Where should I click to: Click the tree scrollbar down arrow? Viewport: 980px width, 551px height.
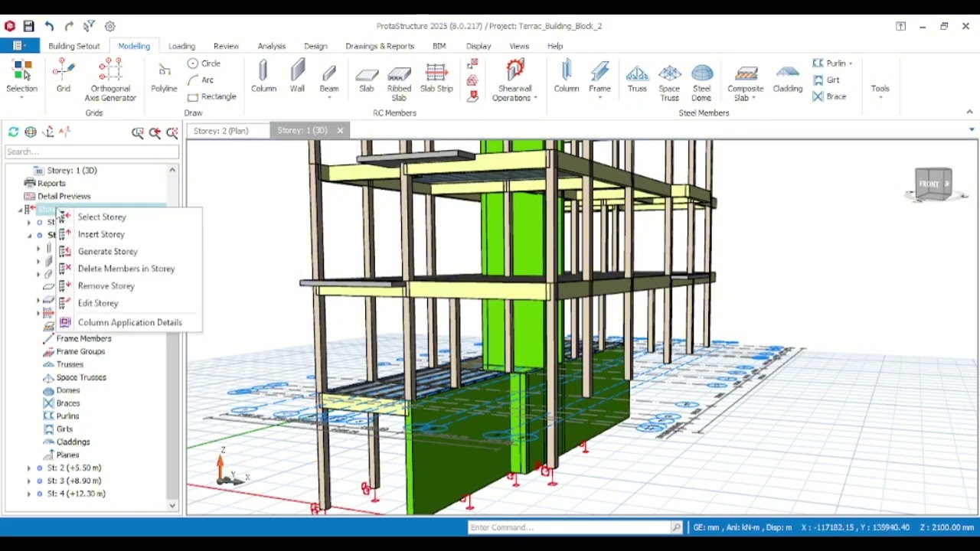pos(172,506)
